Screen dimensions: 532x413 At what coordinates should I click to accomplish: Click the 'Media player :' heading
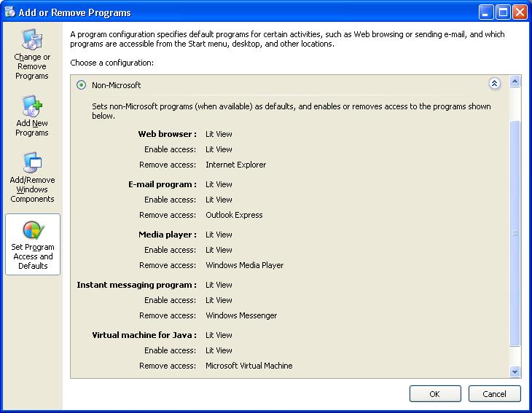(x=168, y=235)
